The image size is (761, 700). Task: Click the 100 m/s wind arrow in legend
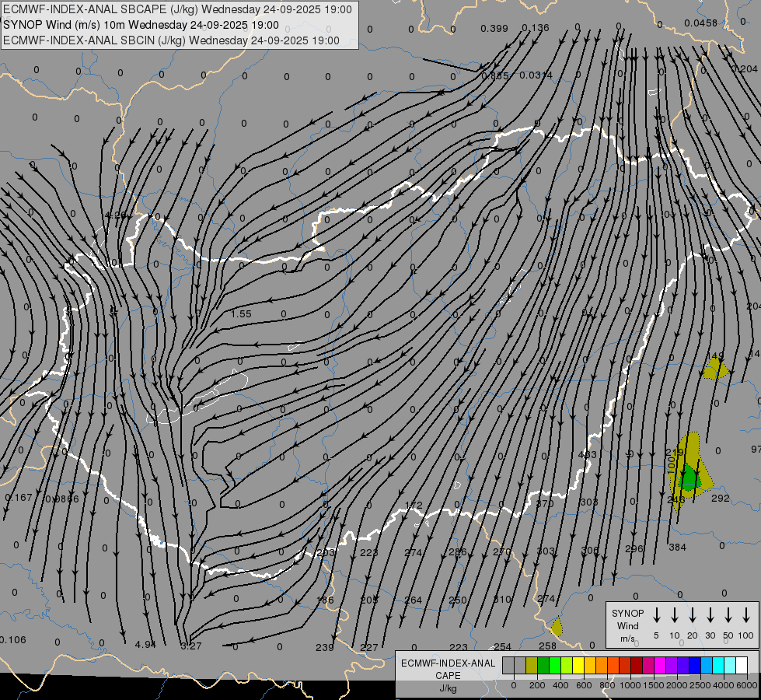coord(746,615)
